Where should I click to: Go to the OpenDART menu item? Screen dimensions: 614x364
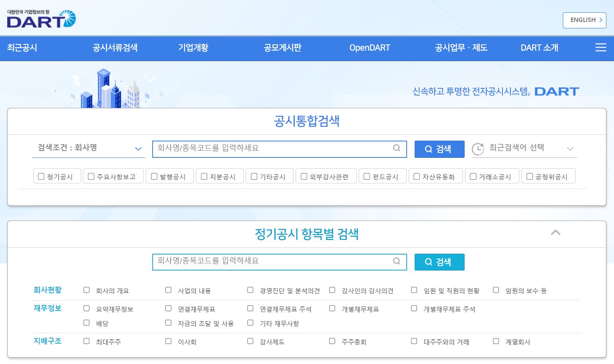coord(370,48)
